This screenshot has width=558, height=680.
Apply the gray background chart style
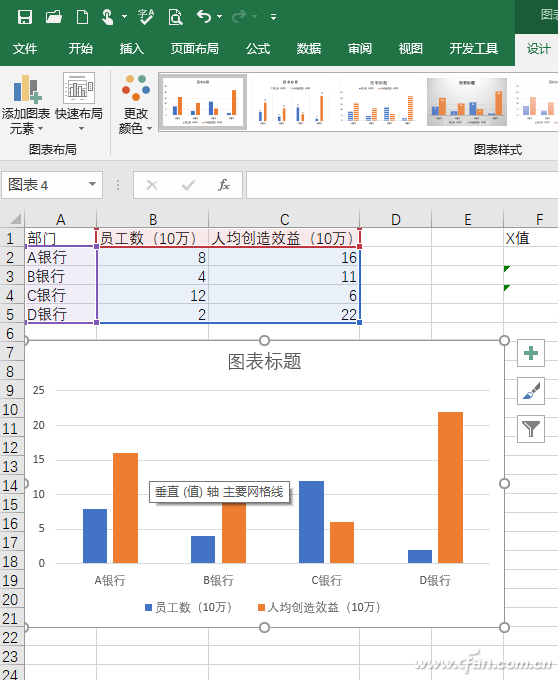(467, 102)
